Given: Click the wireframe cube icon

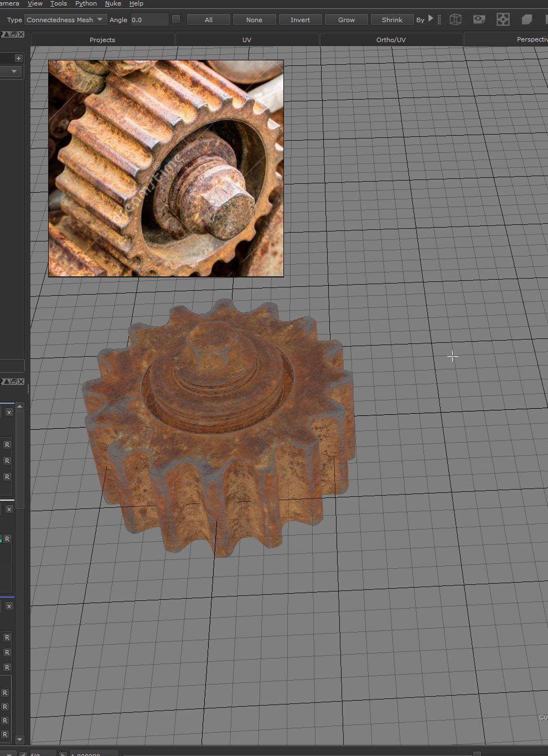Looking at the screenshot, I should (455, 19).
